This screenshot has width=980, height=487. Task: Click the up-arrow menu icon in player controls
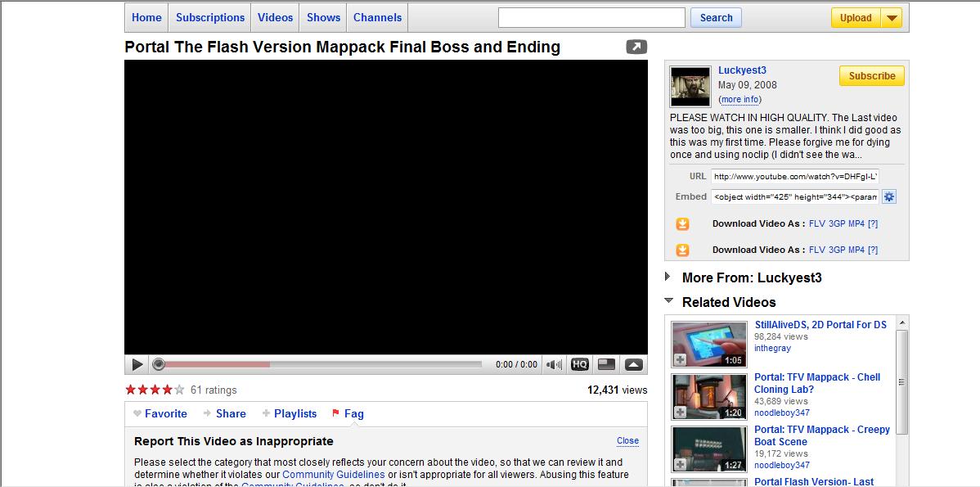[633, 364]
